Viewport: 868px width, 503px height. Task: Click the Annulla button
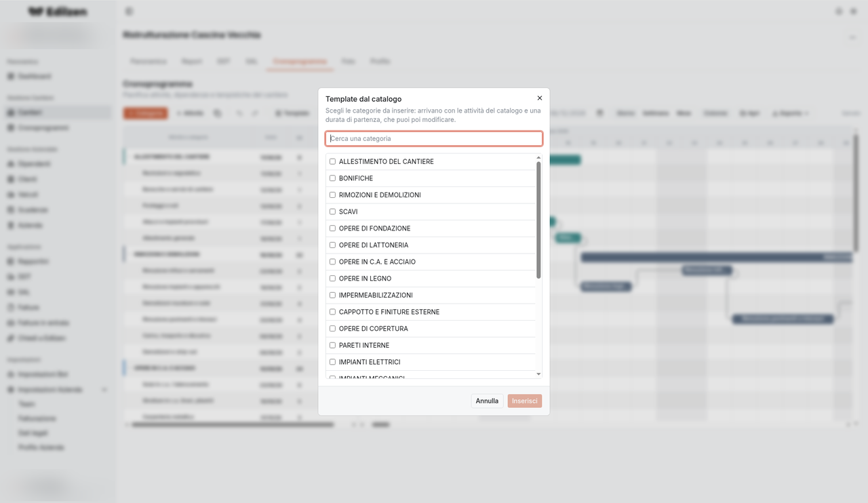[487, 401]
